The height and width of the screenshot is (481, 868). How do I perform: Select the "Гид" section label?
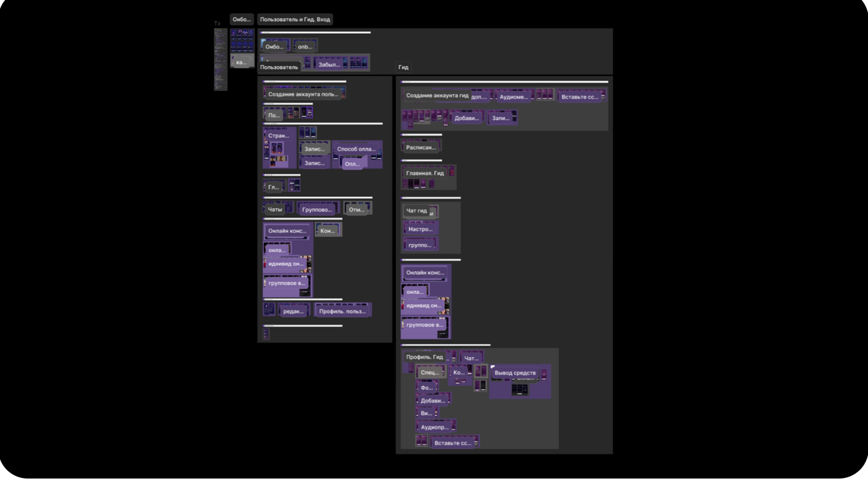coord(403,67)
